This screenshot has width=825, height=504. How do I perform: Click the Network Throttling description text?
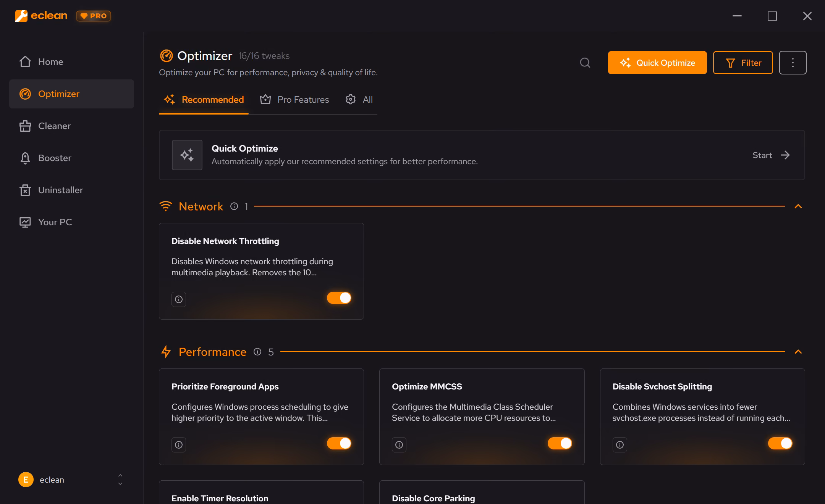[252, 267]
